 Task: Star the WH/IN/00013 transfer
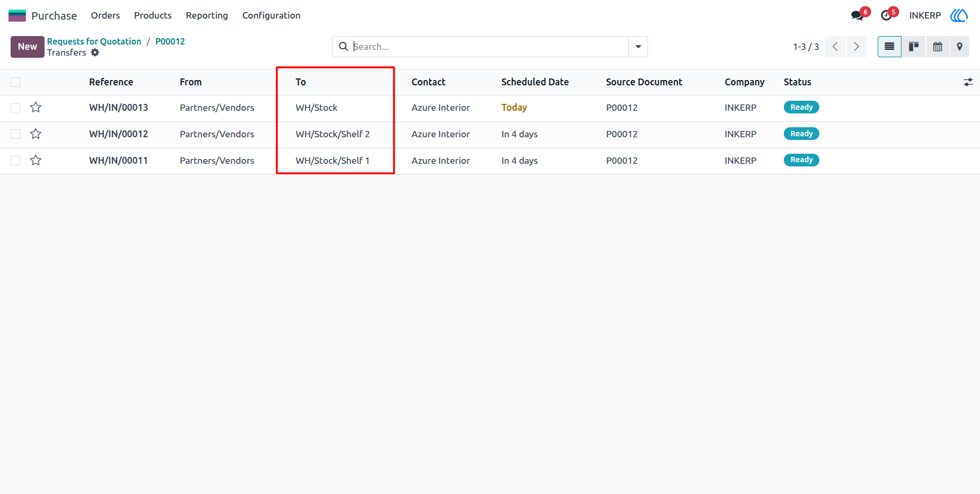pyautogui.click(x=36, y=108)
